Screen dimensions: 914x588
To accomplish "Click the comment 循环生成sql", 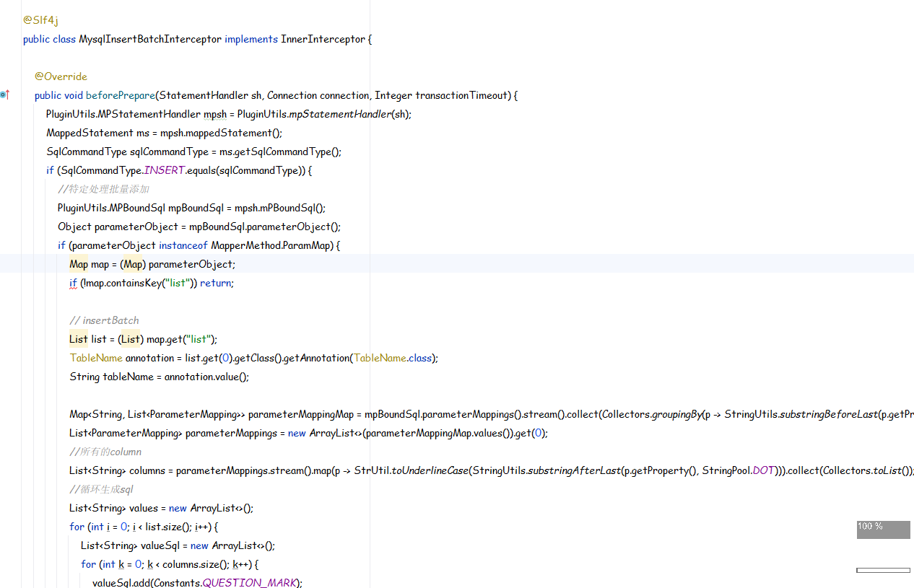I will coord(101,489).
